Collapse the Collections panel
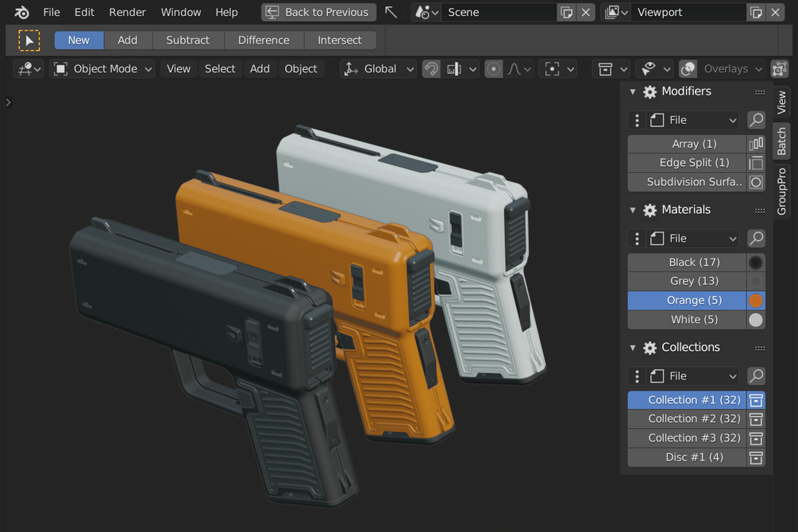This screenshot has height=532, width=798. pyautogui.click(x=633, y=348)
